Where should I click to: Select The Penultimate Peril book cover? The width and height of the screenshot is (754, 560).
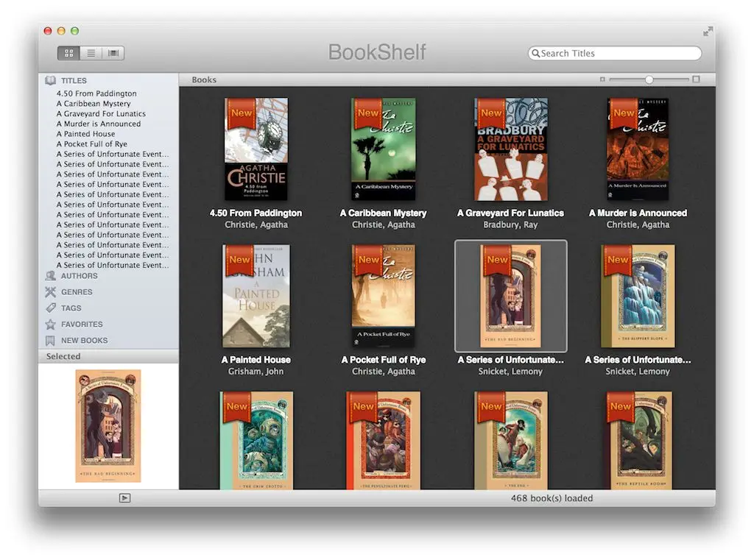pyautogui.click(x=383, y=440)
